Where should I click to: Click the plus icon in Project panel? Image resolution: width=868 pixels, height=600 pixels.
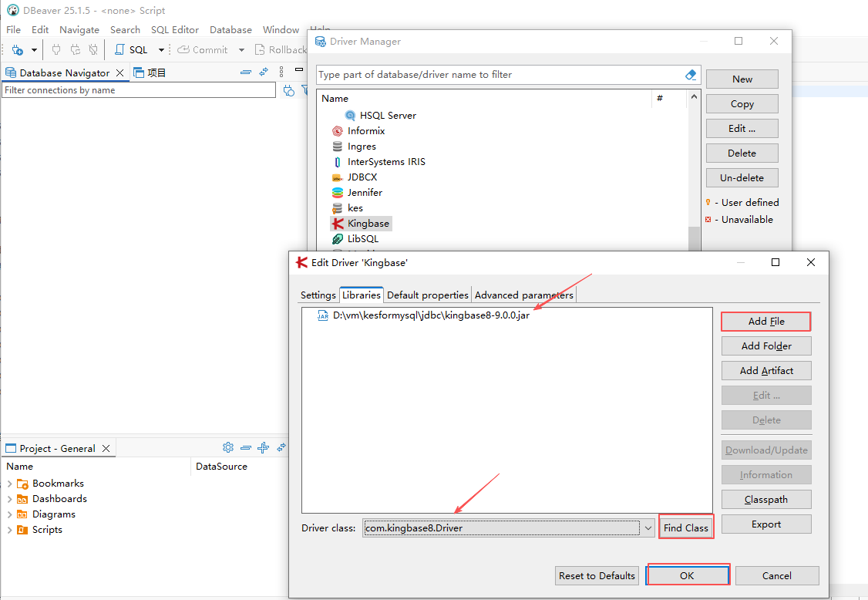click(x=264, y=447)
